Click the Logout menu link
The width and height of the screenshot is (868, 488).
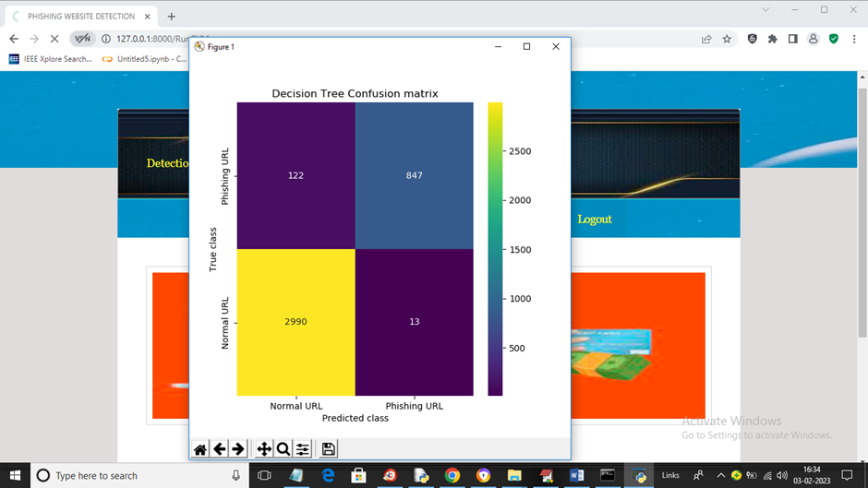click(x=595, y=220)
